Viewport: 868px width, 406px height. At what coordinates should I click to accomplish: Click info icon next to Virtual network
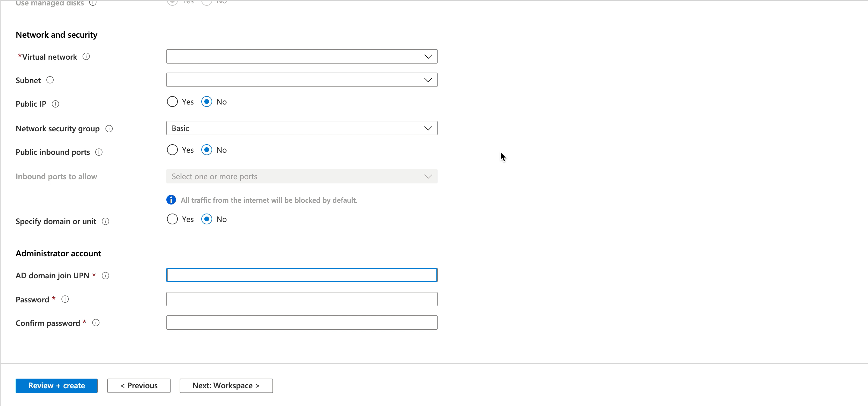[x=86, y=57]
